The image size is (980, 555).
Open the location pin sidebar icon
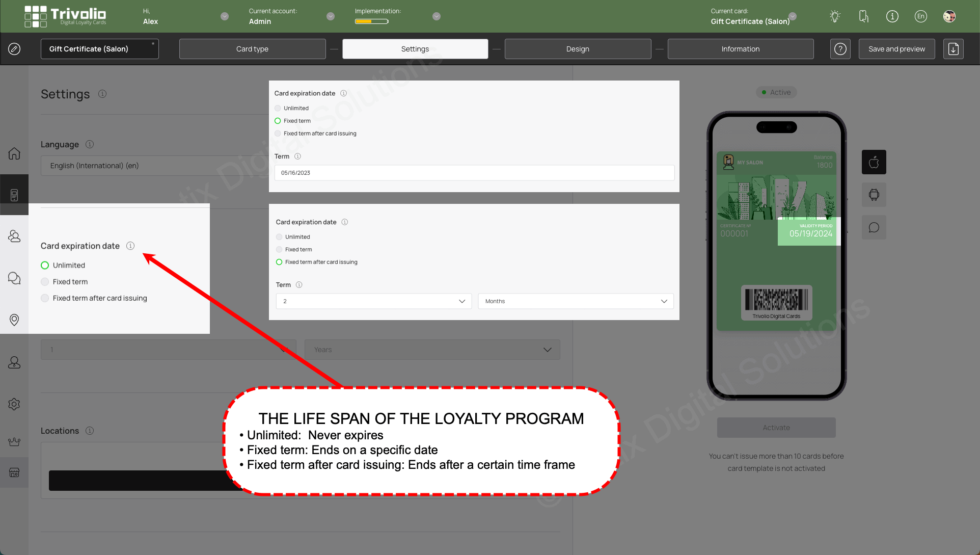click(x=14, y=320)
